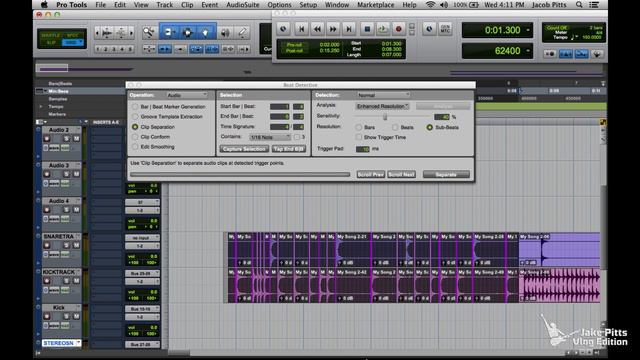Open the Clip menu
Screen dimensions: 640x360
point(187,5)
